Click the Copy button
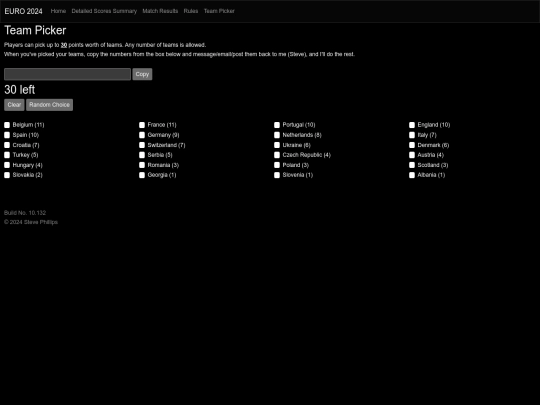The image size is (540, 405). pos(142,74)
